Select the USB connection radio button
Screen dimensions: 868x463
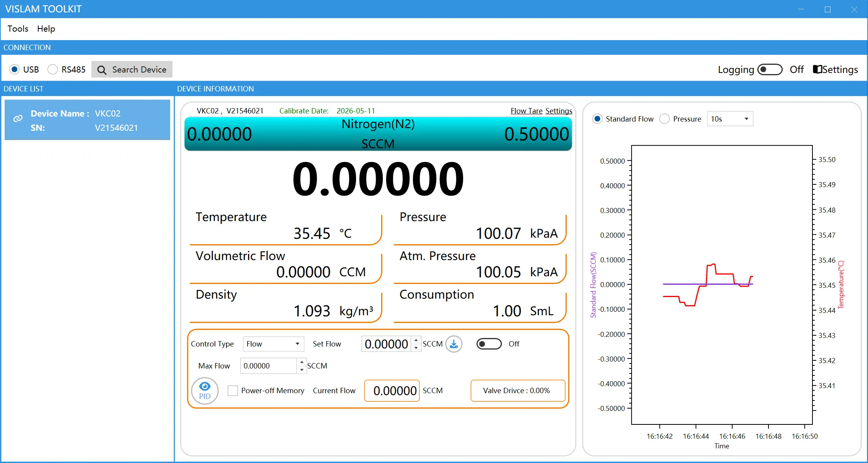point(14,69)
